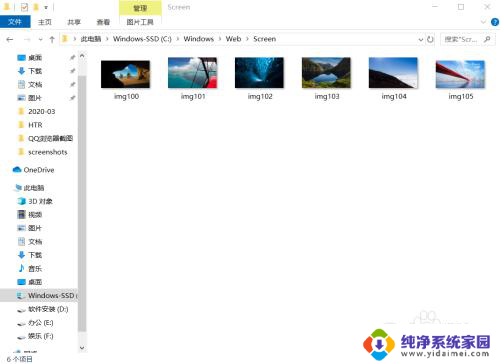The image size is (500, 364).
Task: Open pinned 下载 in quick access
Action: [x=35, y=71]
